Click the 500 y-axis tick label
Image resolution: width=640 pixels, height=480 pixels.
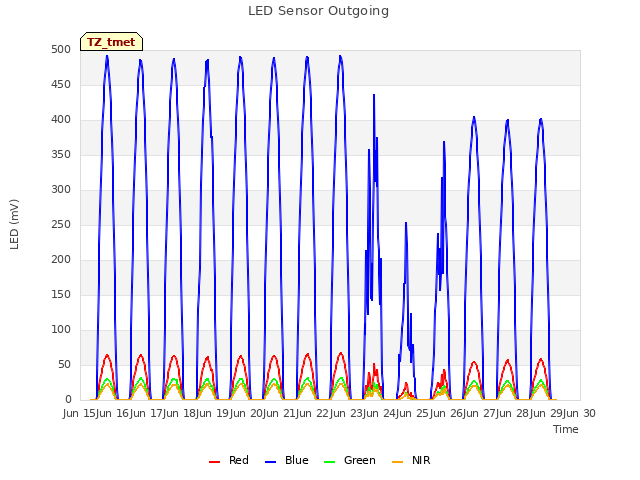(61, 50)
